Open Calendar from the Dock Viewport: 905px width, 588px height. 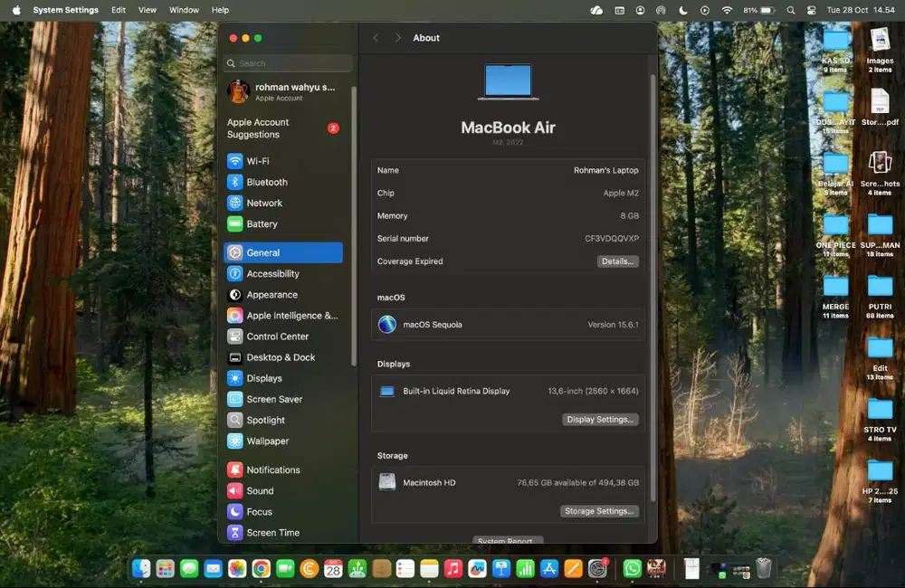[333, 570]
